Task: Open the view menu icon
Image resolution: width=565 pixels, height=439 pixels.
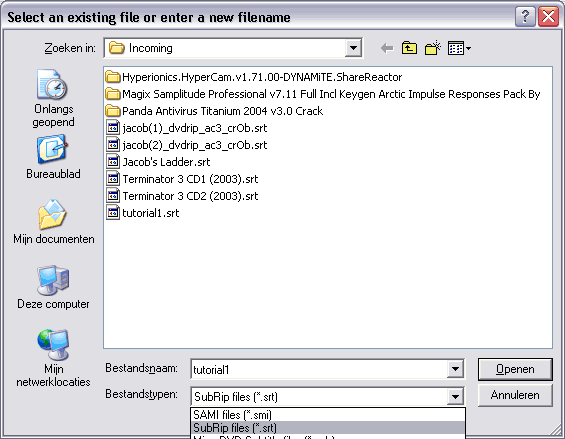Action: click(459, 48)
